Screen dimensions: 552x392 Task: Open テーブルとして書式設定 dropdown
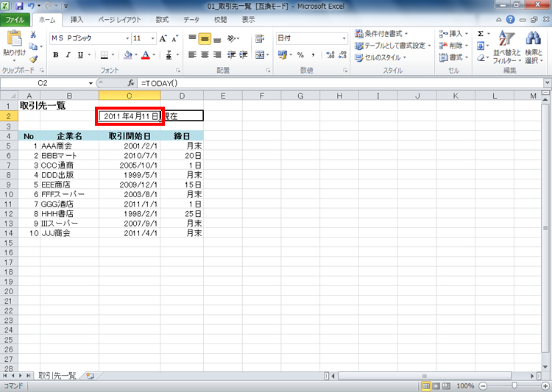(x=392, y=46)
